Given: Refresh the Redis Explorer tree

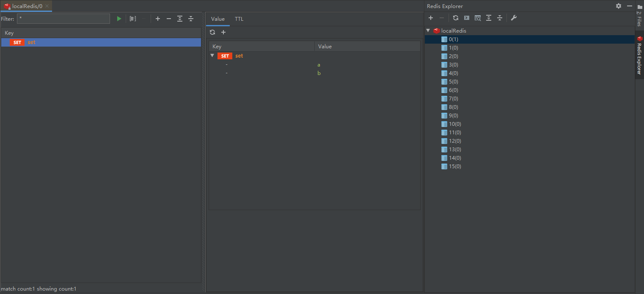Looking at the screenshot, I should click(456, 18).
